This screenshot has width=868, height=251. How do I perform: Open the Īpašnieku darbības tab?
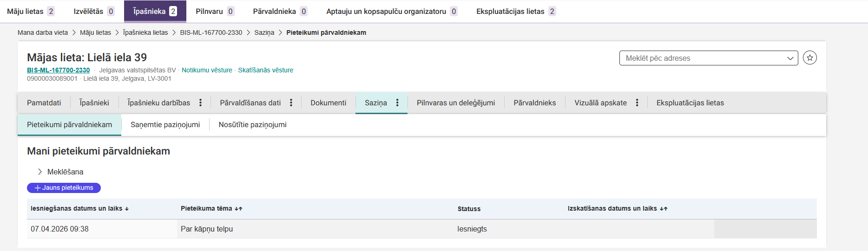[159, 103]
